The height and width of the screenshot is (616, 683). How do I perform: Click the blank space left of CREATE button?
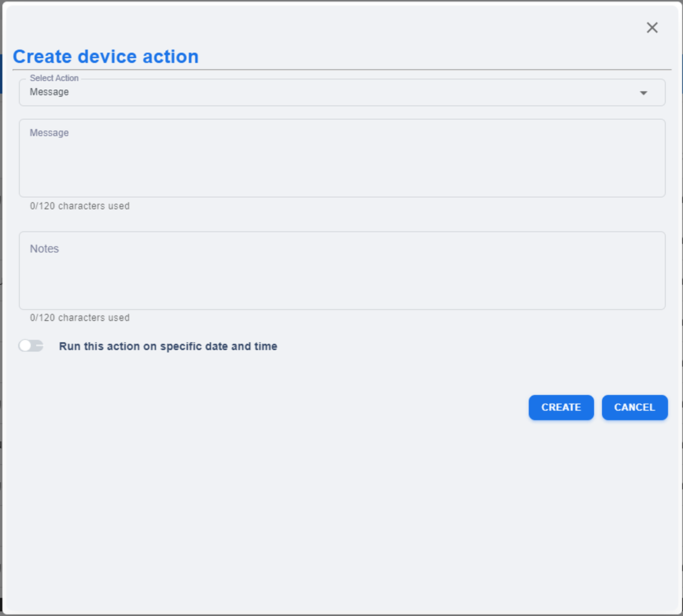coord(279,408)
